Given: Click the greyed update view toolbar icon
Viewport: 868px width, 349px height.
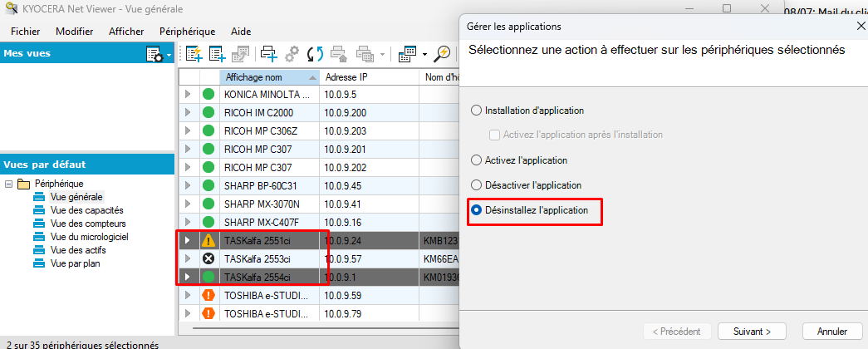Looking at the screenshot, I should coord(240,54).
